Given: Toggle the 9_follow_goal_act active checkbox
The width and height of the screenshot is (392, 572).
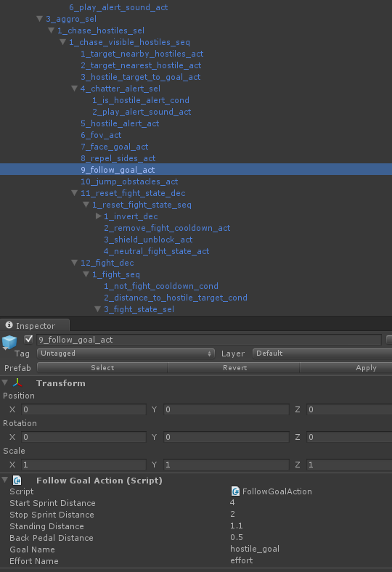Looking at the screenshot, I should point(28,340).
